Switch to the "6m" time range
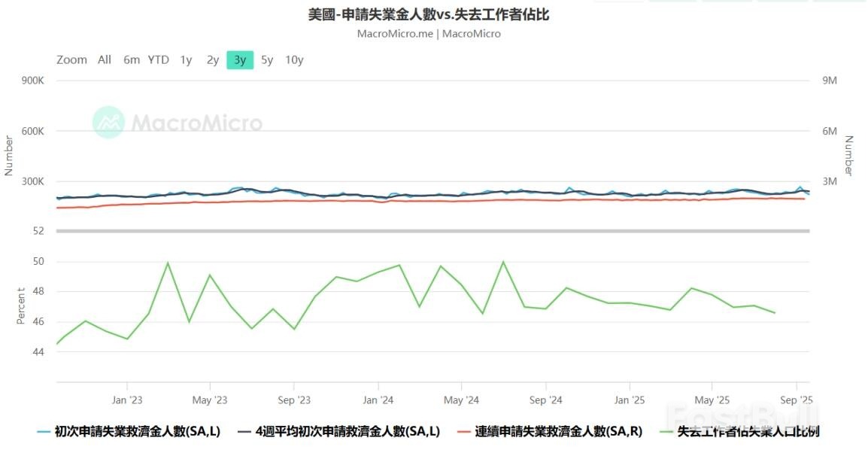 tap(131, 59)
